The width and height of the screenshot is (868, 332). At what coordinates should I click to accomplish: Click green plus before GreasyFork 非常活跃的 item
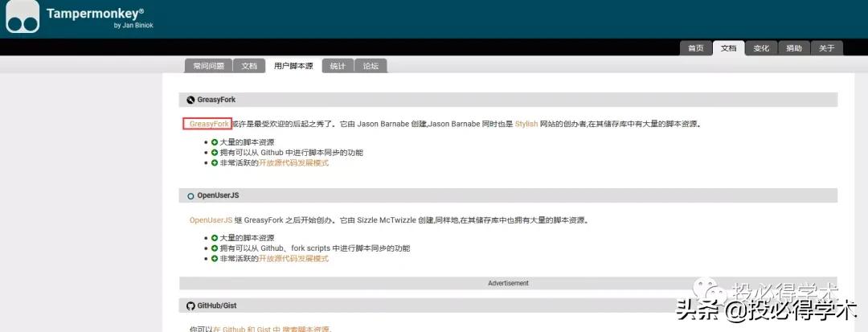tap(215, 163)
